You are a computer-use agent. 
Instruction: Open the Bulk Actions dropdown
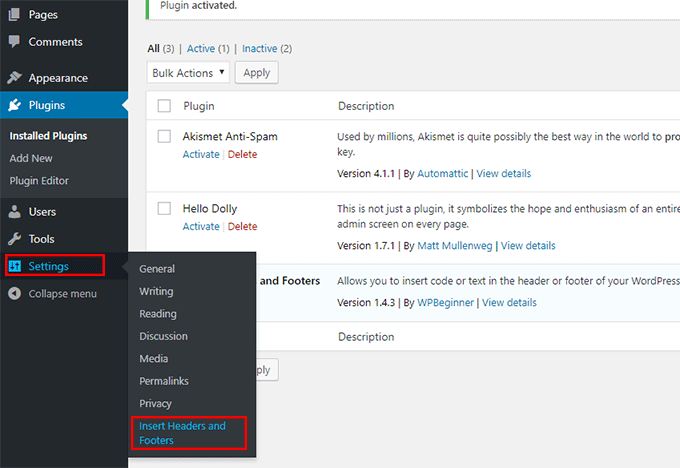point(188,72)
